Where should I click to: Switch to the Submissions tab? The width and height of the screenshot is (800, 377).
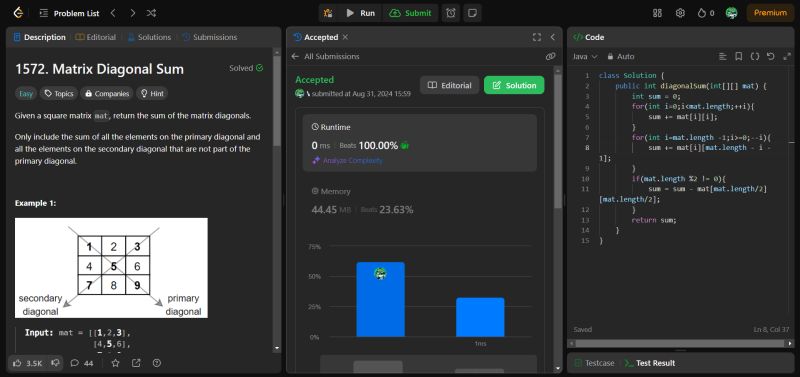pos(210,37)
